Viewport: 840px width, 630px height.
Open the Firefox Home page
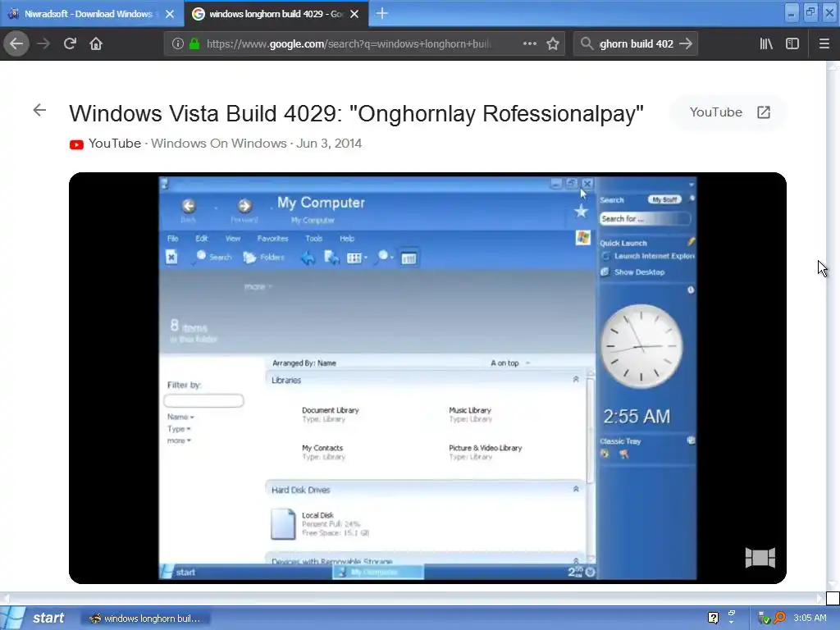click(x=96, y=44)
